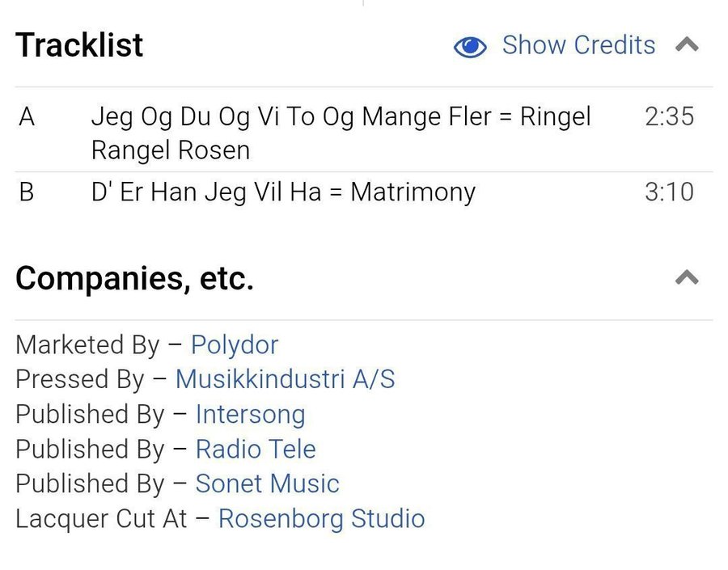Click the track position letter A
Screen dimensions: 728x570
click(x=27, y=117)
